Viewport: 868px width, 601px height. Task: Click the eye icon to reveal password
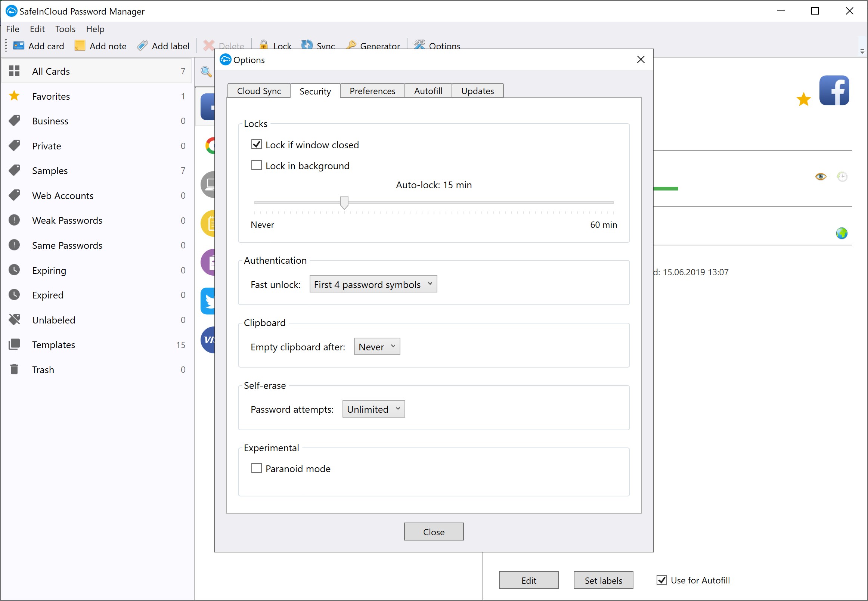820,176
